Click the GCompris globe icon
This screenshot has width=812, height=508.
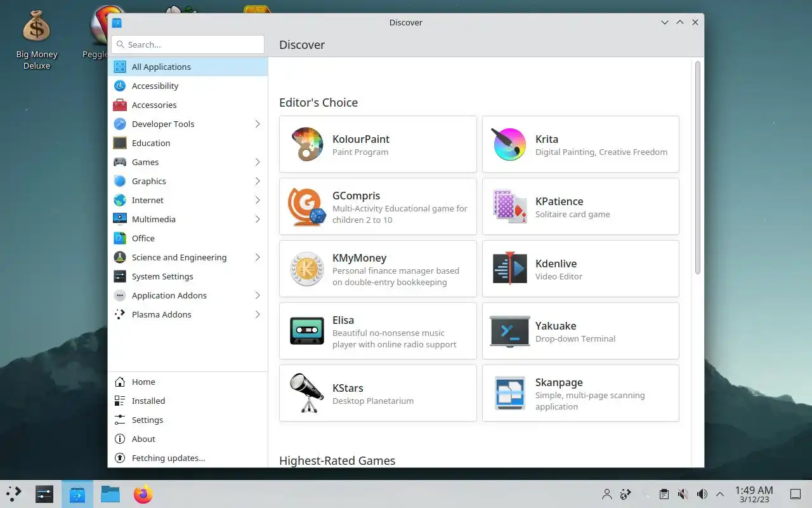click(307, 206)
